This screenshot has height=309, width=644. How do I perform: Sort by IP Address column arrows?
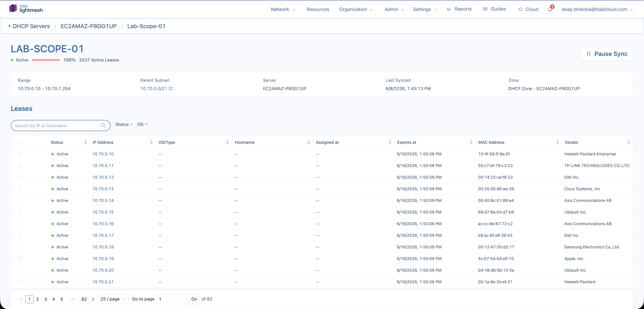pos(152,142)
